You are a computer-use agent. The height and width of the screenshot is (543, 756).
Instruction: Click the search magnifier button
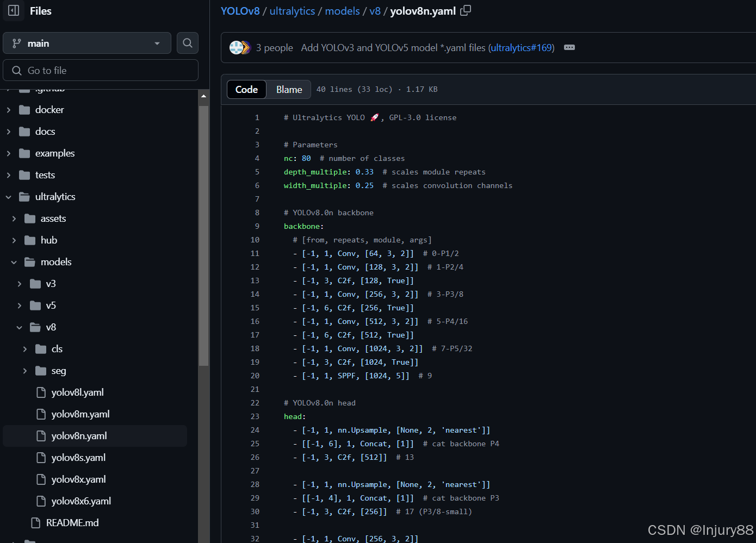point(188,43)
